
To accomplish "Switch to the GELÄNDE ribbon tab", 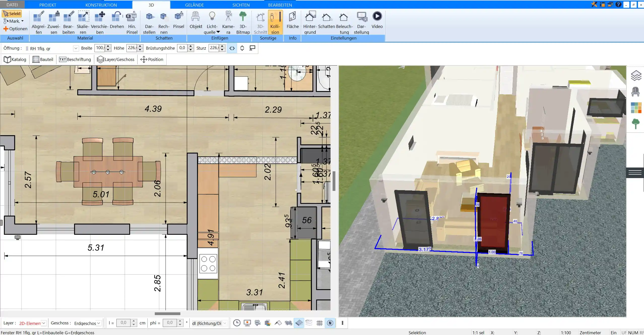I will (x=194, y=5).
